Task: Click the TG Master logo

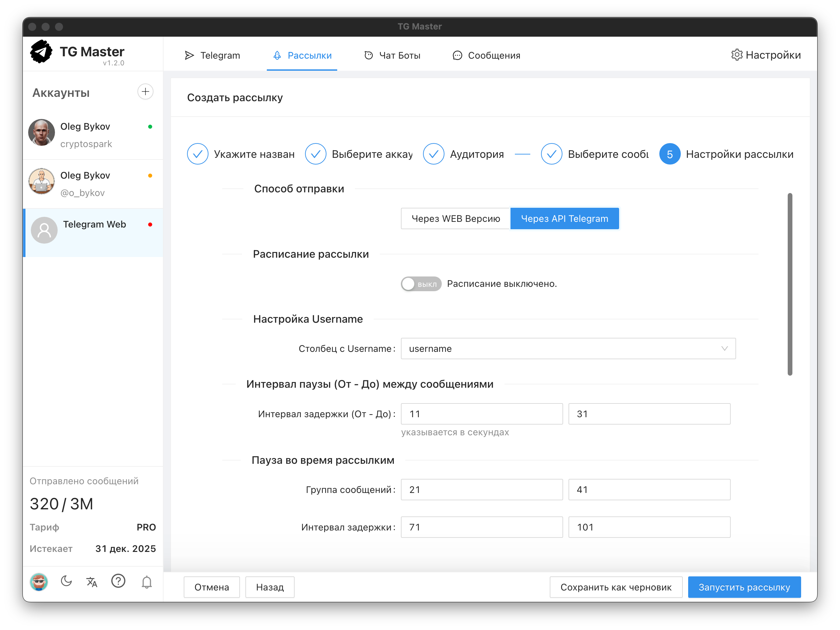Action: point(41,52)
